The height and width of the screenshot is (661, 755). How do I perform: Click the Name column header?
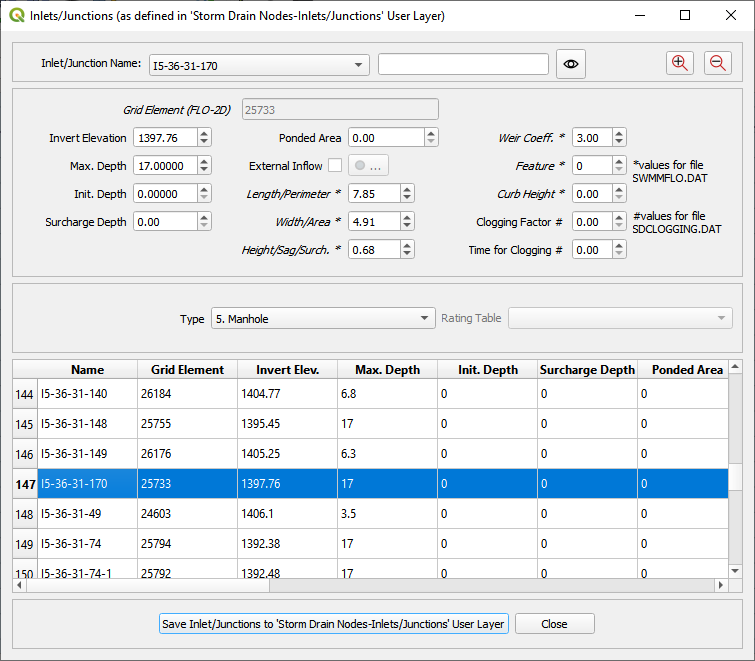(x=87, y=370)
